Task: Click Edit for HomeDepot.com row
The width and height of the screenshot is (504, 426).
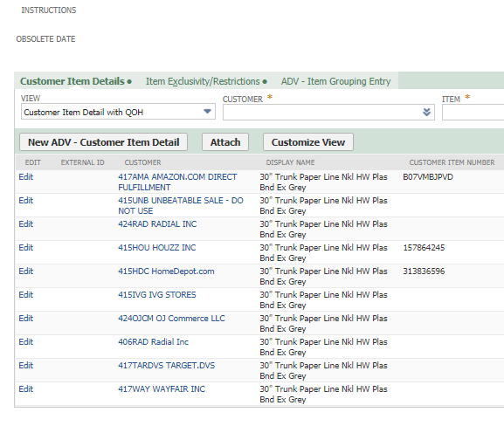Action: coord(25,271)
